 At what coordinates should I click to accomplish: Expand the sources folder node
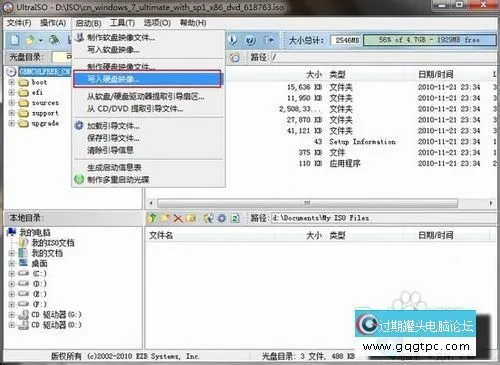pyautogui.click(x=11, y=103)
